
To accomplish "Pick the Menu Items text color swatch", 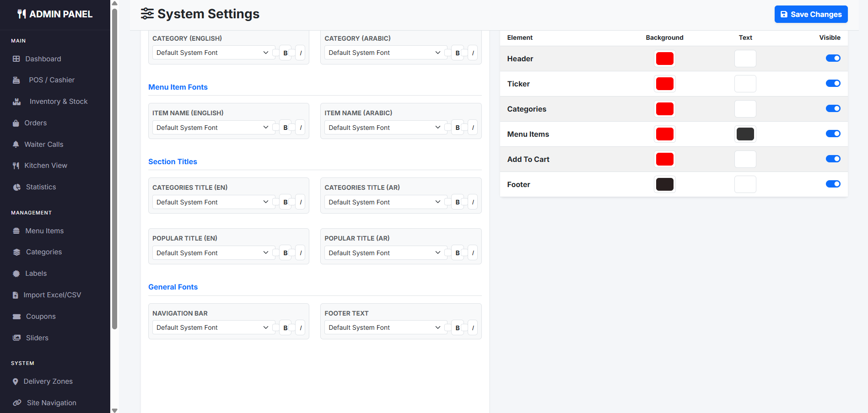I will click(x=745, y=134).
